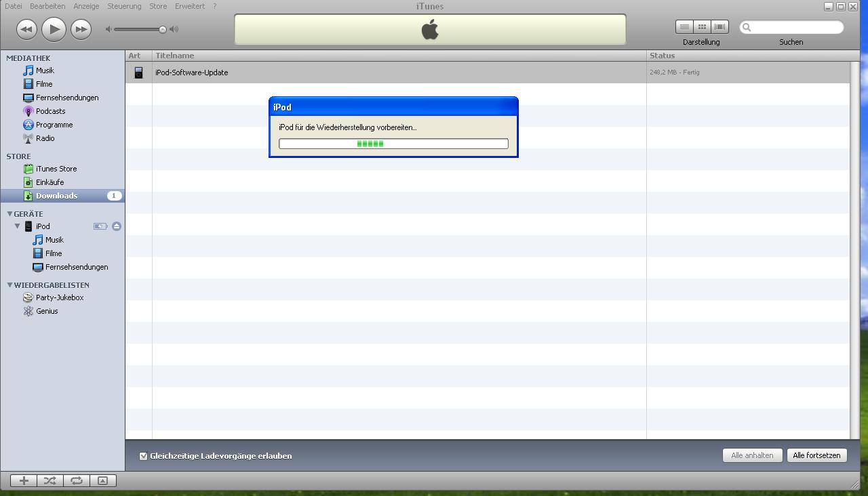
Task: Switch to grid view in Darstellung
Action: (x=702, y=26)
